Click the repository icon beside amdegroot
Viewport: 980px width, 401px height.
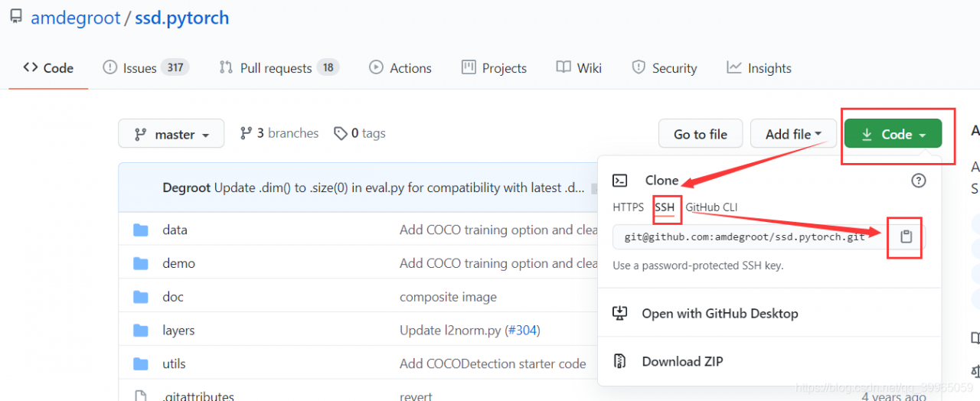click(16, 17)
